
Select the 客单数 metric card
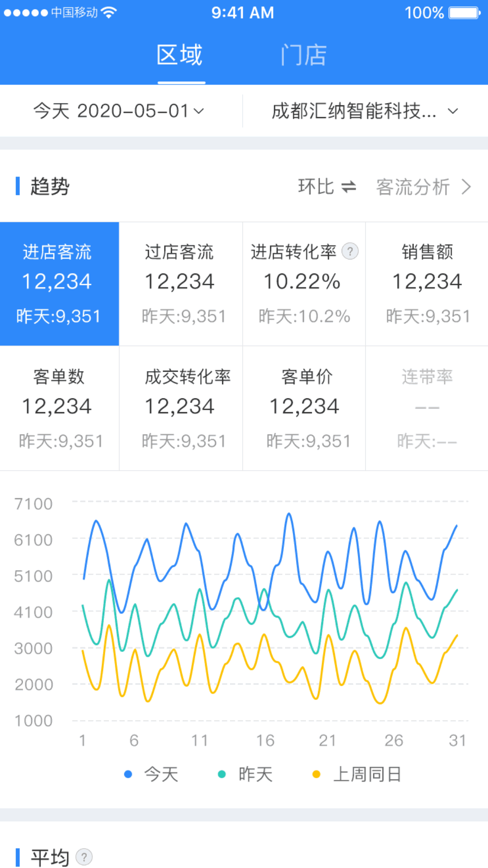(x=60, y=408)
